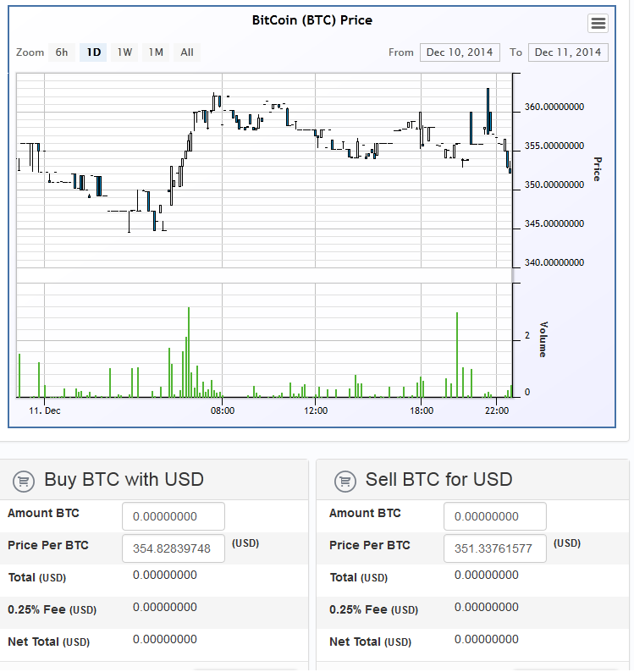This screenshot has width=634, height=672.
Task: Show All time range on chart
Action: [187, 52]
